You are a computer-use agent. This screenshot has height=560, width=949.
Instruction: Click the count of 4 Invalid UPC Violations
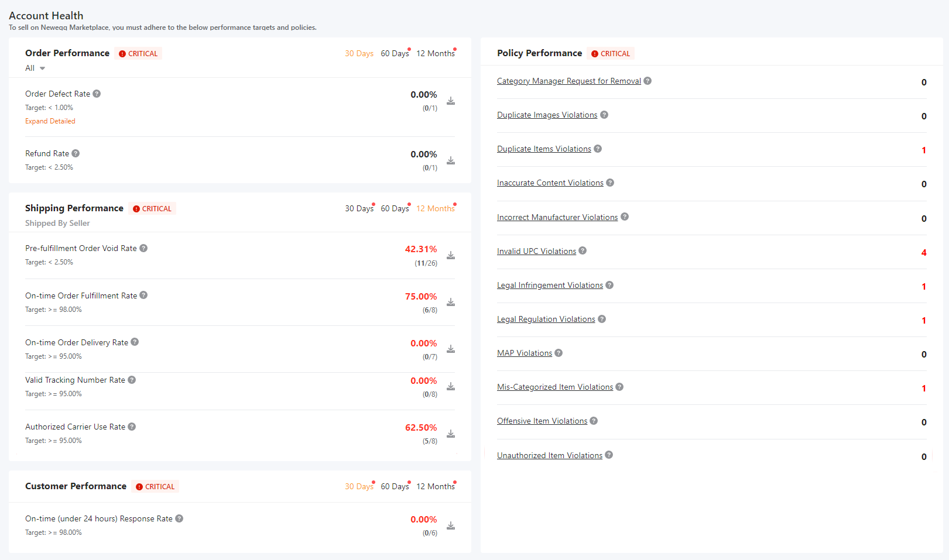924,253
